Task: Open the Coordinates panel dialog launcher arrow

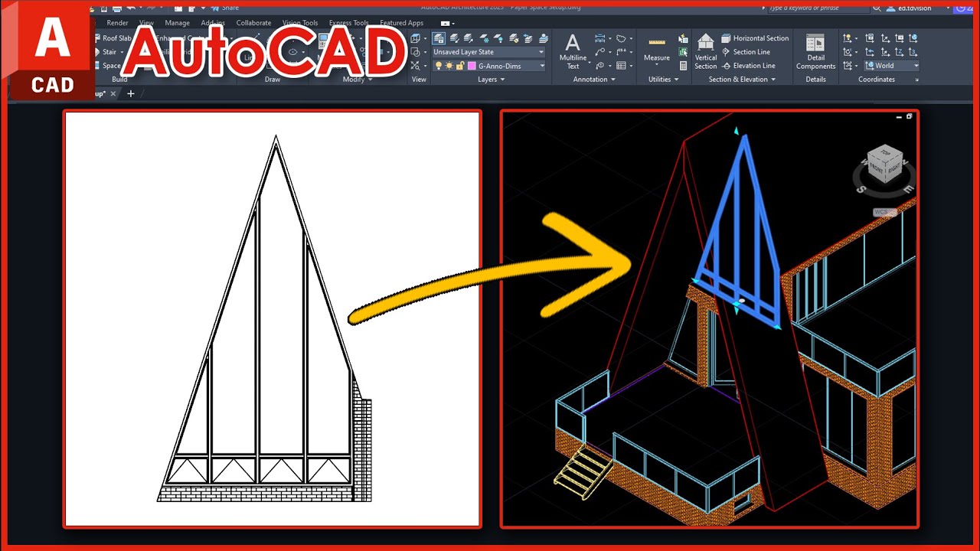Action: [x=916, y=80]
